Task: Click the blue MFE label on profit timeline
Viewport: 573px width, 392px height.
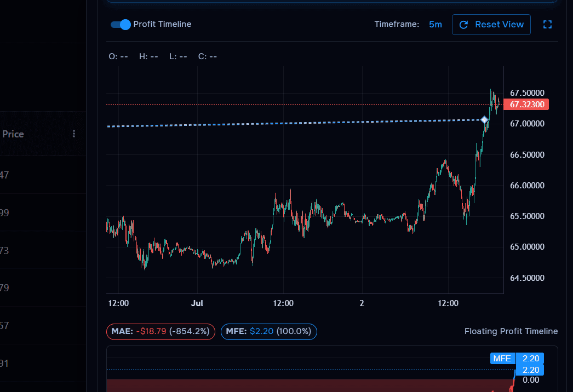Action: [502, 358]
